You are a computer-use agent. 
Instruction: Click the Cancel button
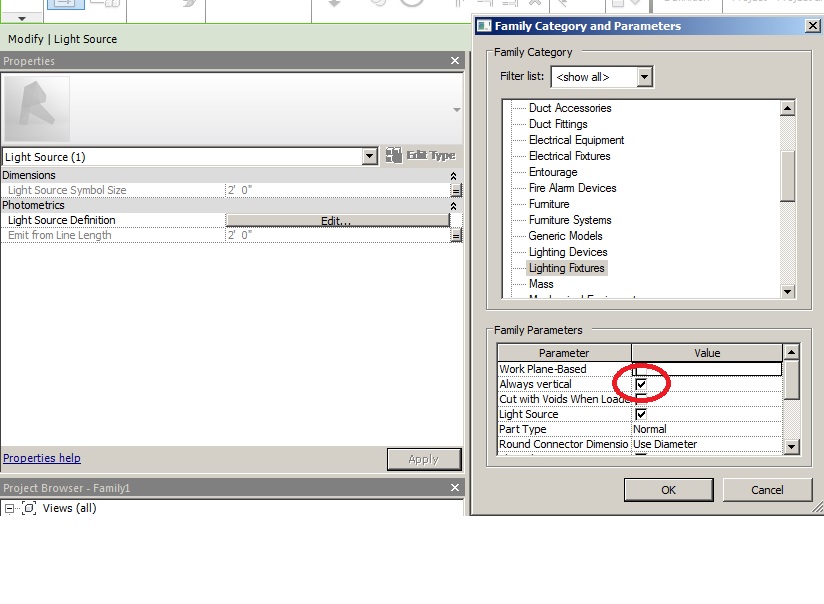tap(767, 490)
